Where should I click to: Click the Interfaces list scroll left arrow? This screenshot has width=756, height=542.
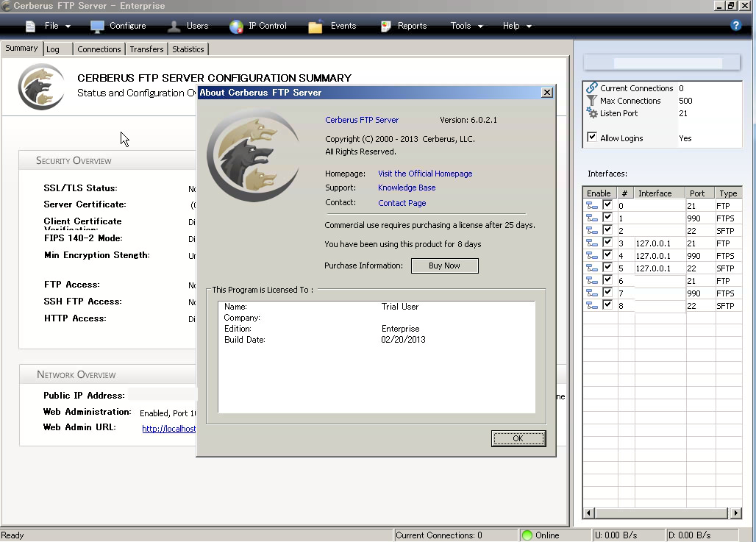[588, 513]
